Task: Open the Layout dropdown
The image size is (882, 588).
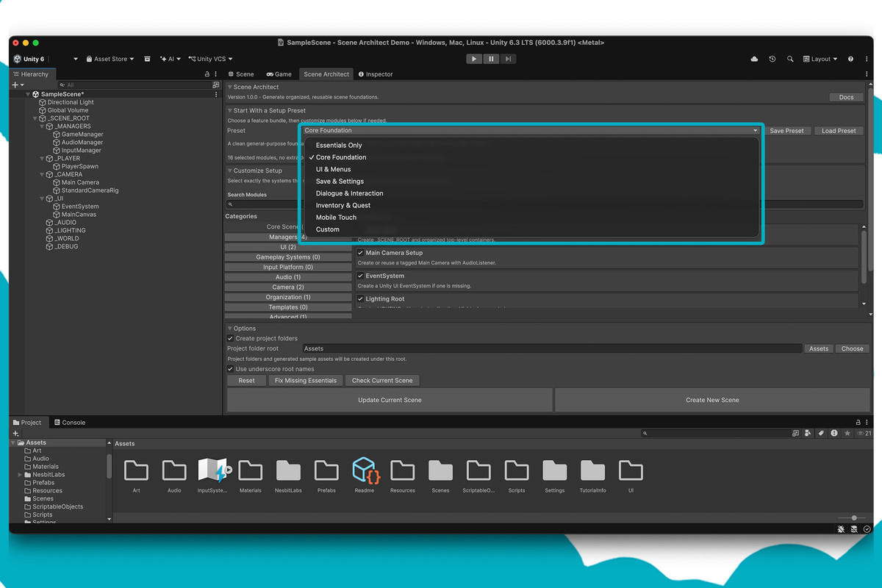Action: tap(820, 59)
